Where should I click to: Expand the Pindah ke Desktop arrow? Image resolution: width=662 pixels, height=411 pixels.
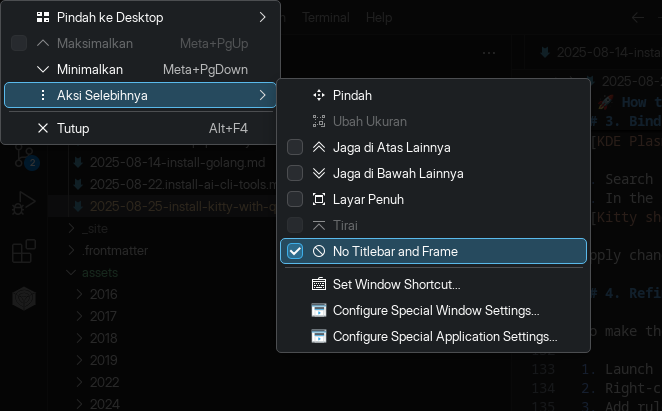[x=262, y=17]
